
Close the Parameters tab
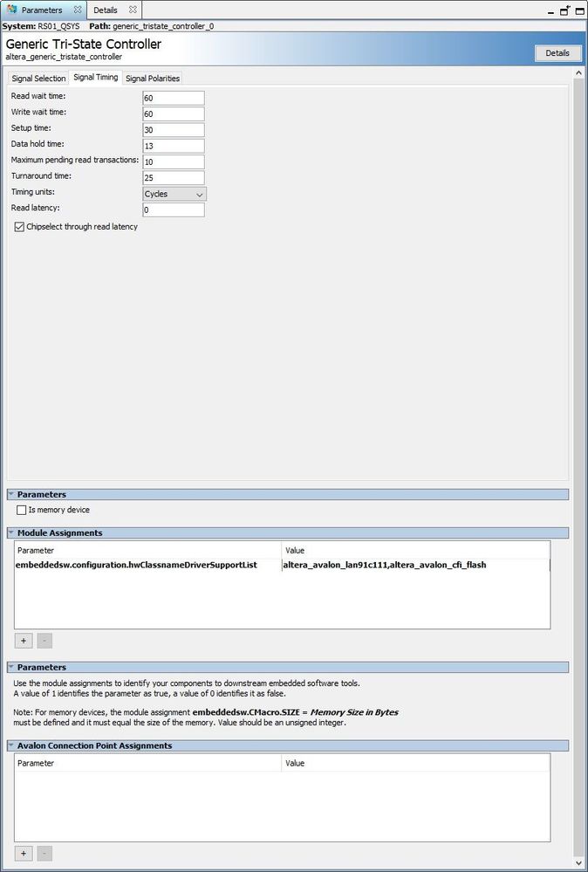point(78,10)
